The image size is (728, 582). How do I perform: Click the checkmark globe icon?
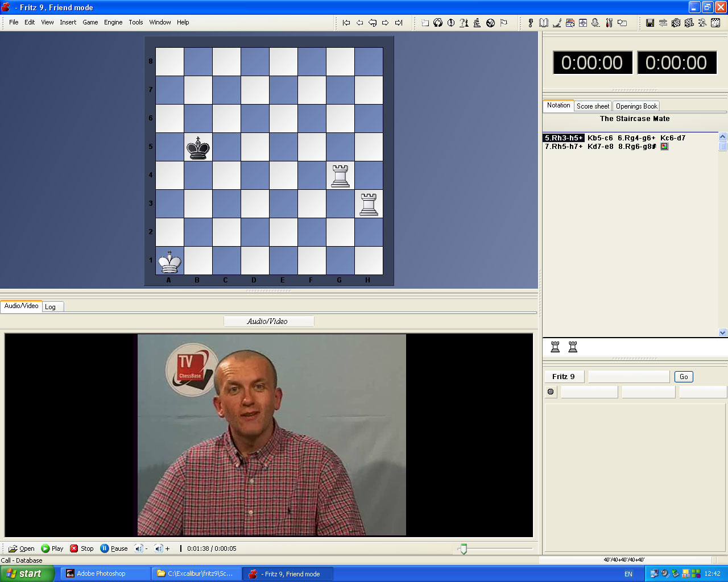pyautogui.click(x=490, y=23)
